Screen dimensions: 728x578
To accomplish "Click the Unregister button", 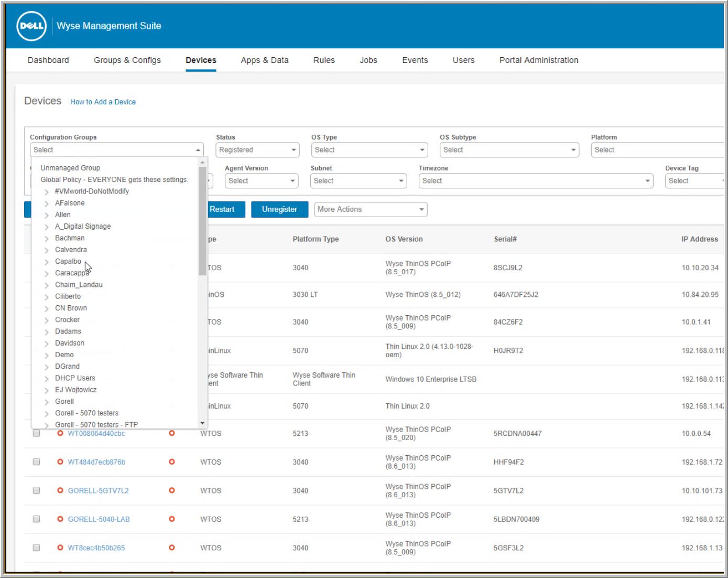I will point(279,209).
